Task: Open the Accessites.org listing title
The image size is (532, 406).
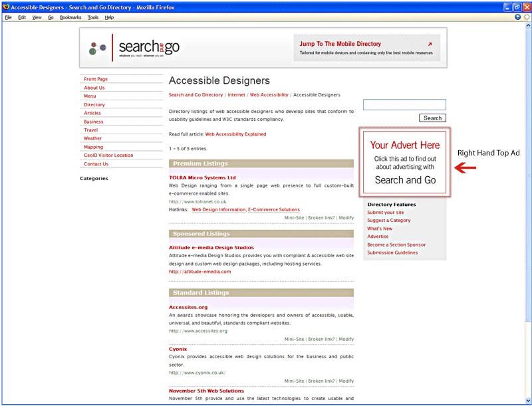Action: (x=188, y=308)
